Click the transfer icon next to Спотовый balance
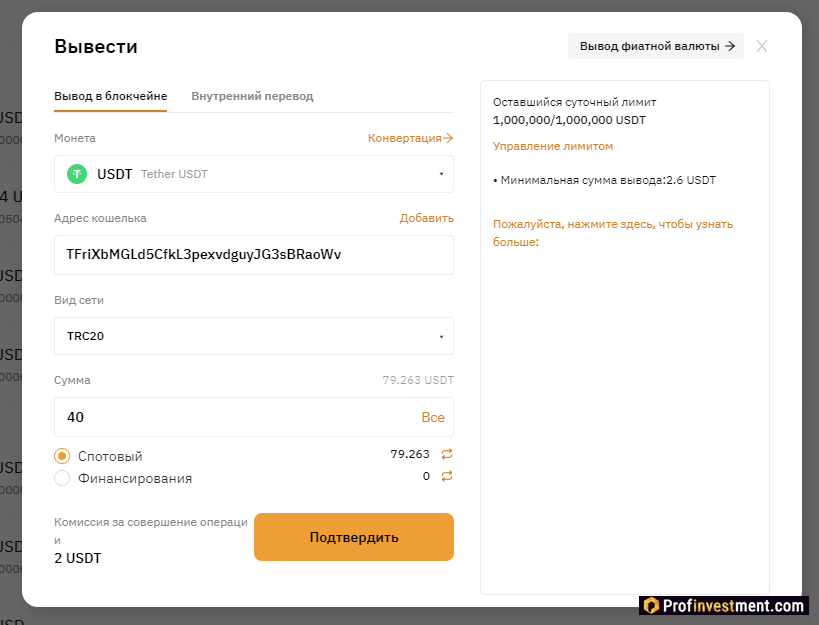The height and width of the screenshot is (625, 819). 445,453
